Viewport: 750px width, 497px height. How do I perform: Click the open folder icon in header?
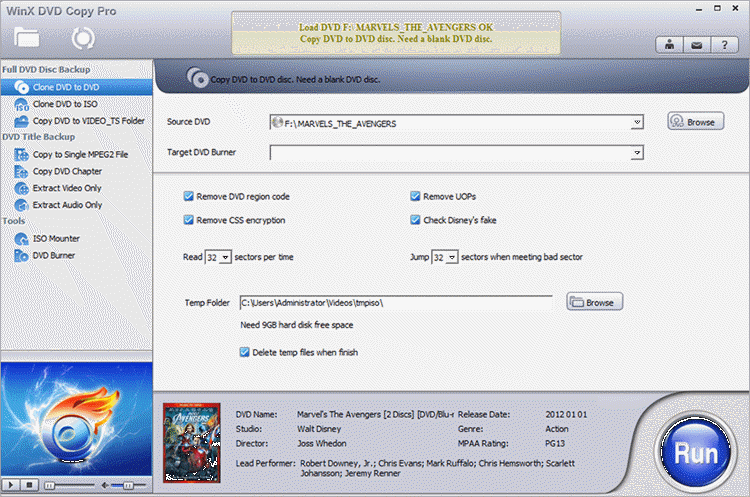click(27, 38)
